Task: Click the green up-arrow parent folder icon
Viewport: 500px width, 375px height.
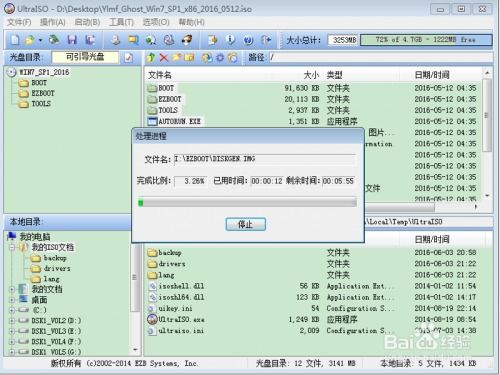Action: tap(151, 58)
